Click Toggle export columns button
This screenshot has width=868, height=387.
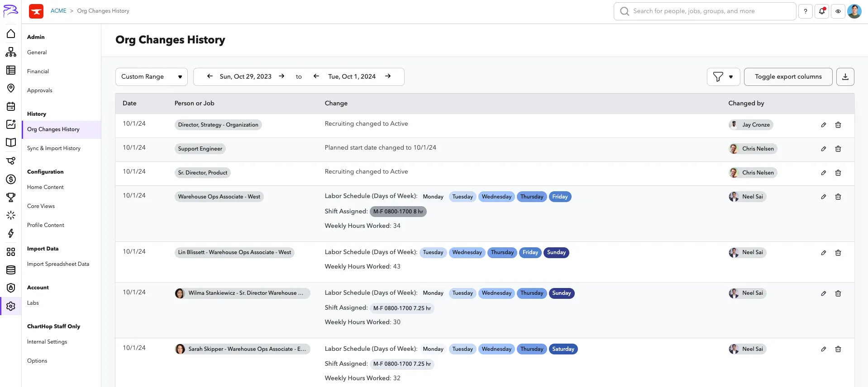tap(788, 77)
